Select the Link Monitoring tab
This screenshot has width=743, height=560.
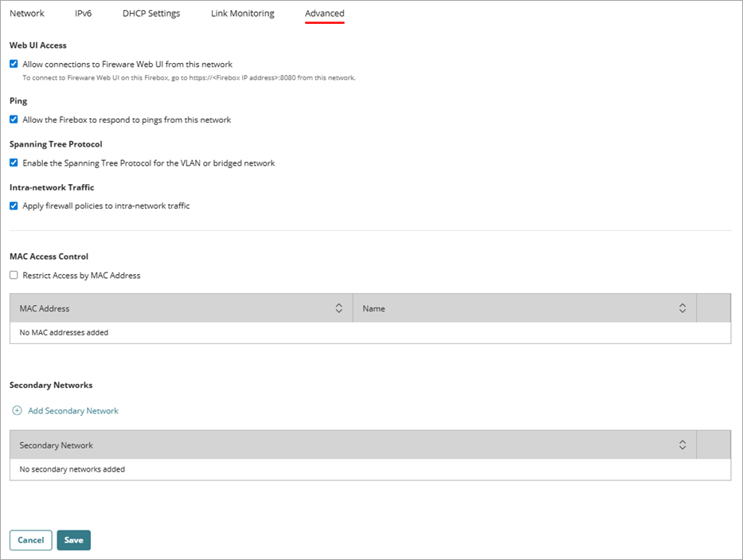tap(243, 13)
